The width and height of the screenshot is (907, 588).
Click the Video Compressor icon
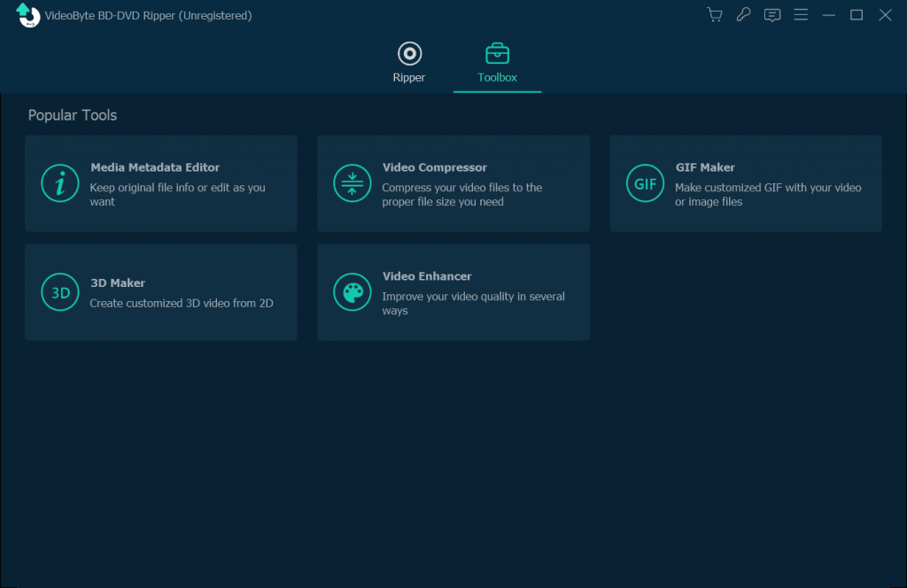click(x=353, y=183)
